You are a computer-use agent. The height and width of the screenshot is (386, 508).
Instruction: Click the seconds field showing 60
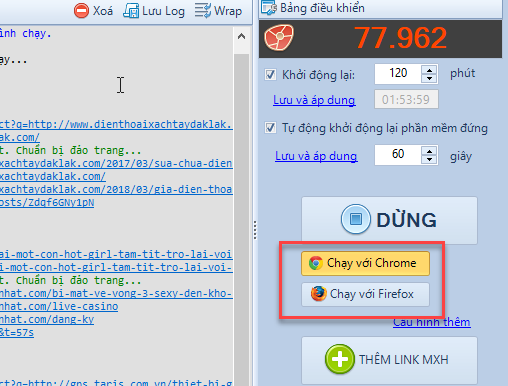pyautogui.click(x=398, y=155)
